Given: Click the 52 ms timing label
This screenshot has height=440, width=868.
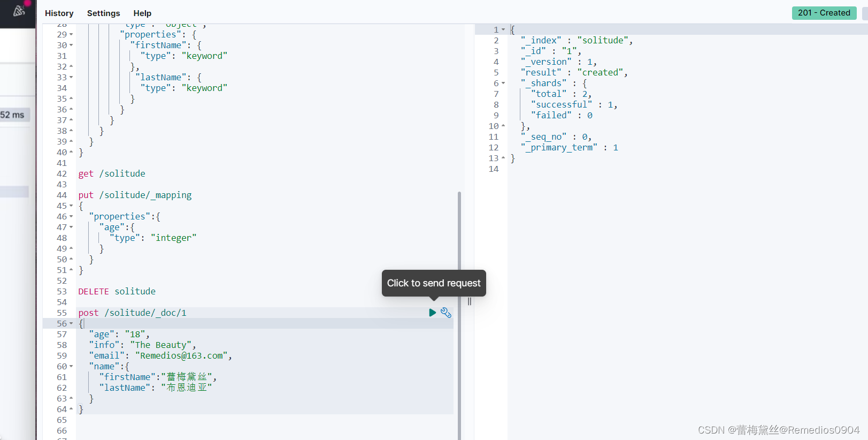Looking at the screenshot, I should [12, 115].
